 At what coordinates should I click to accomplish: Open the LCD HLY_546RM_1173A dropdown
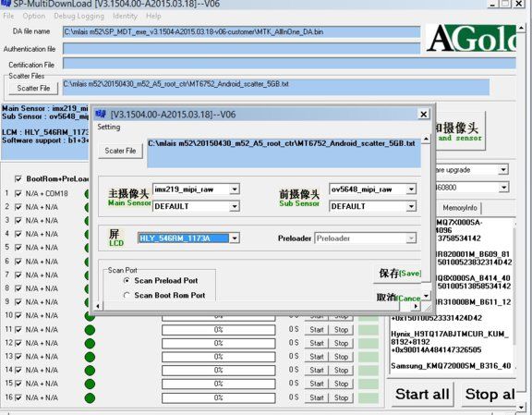(x=235, y=238)
